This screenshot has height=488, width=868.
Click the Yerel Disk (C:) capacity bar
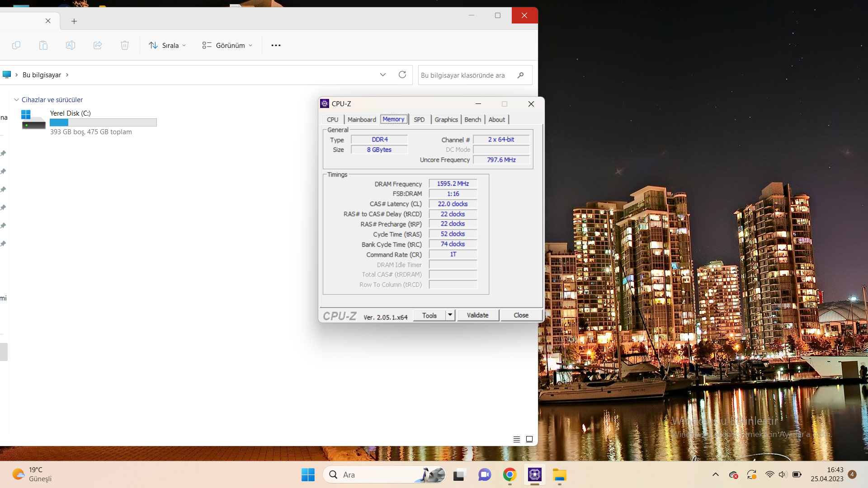pos(103,122)
